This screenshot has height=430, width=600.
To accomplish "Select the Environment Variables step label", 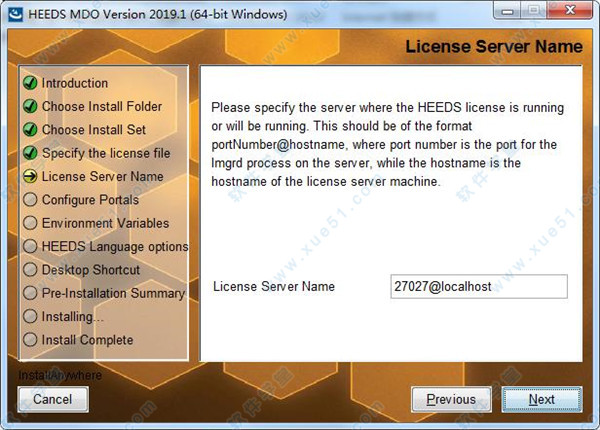I will point(105,223).
